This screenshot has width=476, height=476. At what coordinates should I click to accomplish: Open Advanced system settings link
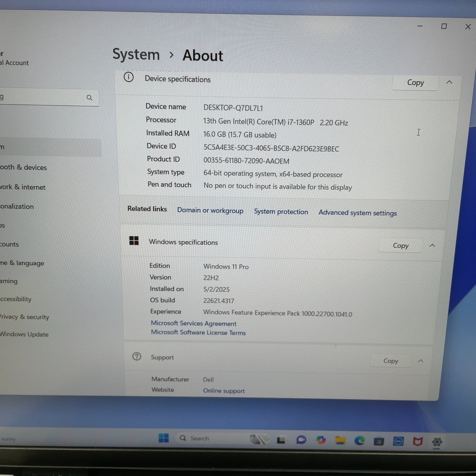point(357,213)
